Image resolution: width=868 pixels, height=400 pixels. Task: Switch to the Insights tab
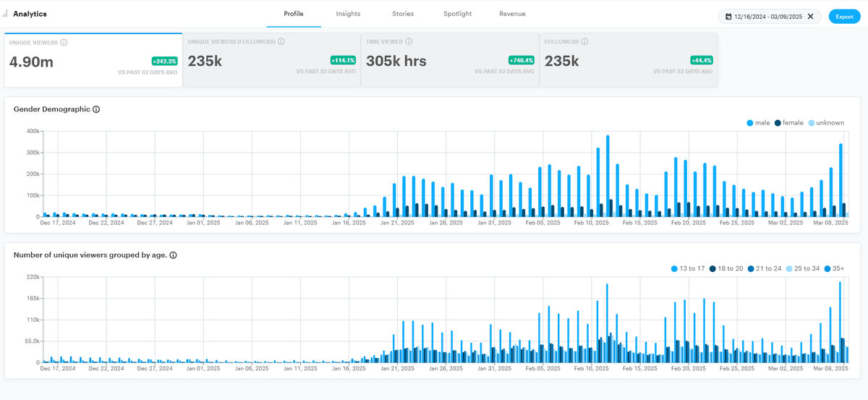348,14
